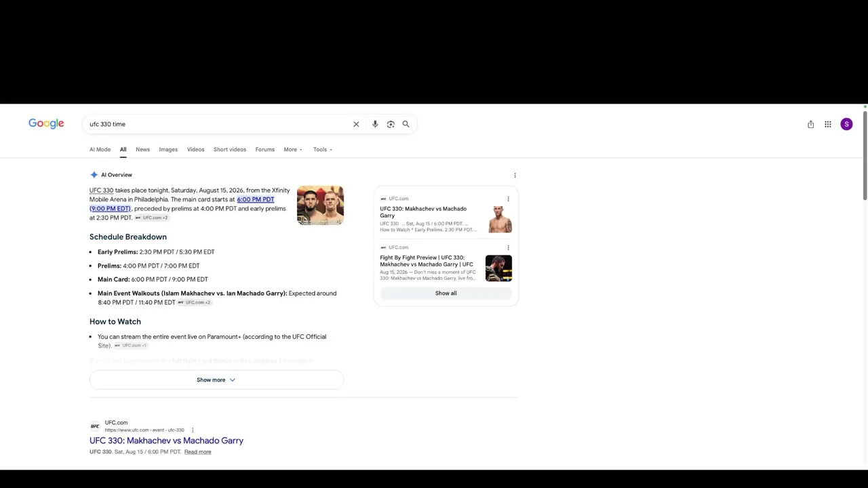Click the ufc.com event URL breadcrumb
The width and height of the screenshot is (868, 488).
(x=144, y=430)
